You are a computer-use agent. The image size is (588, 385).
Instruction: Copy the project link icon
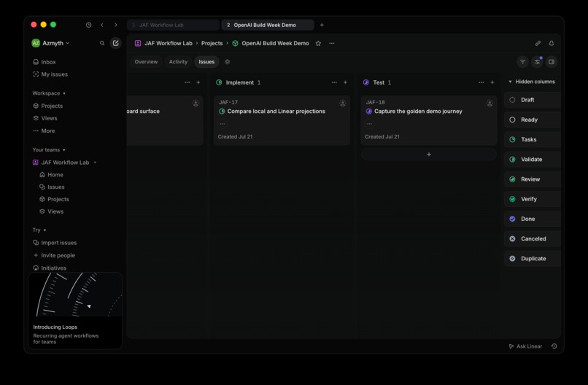[538, 43]
